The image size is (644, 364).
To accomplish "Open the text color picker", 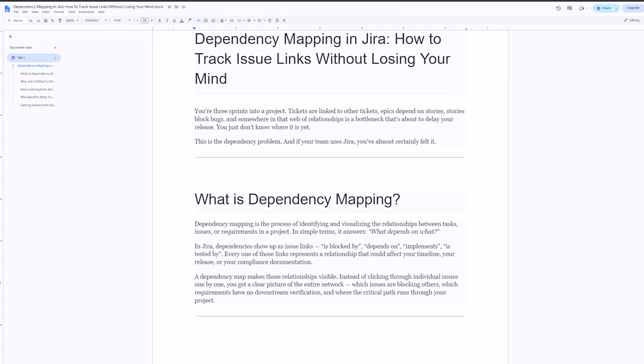I will pos(181,21).
